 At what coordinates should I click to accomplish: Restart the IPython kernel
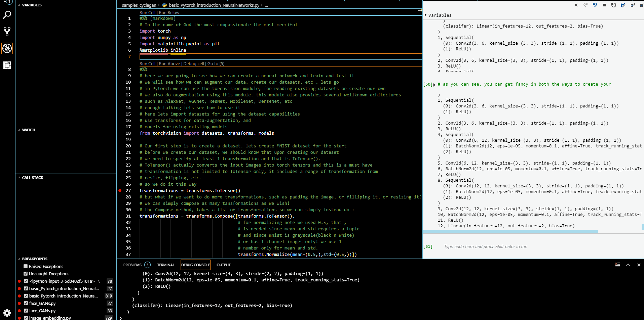pyautogui.click(x=614, y=5)
